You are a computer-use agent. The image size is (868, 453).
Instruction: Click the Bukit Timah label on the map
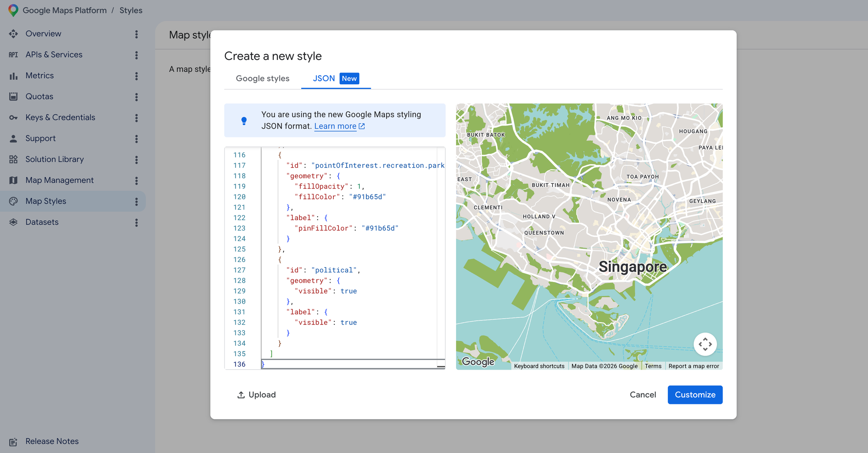[550, 185]
